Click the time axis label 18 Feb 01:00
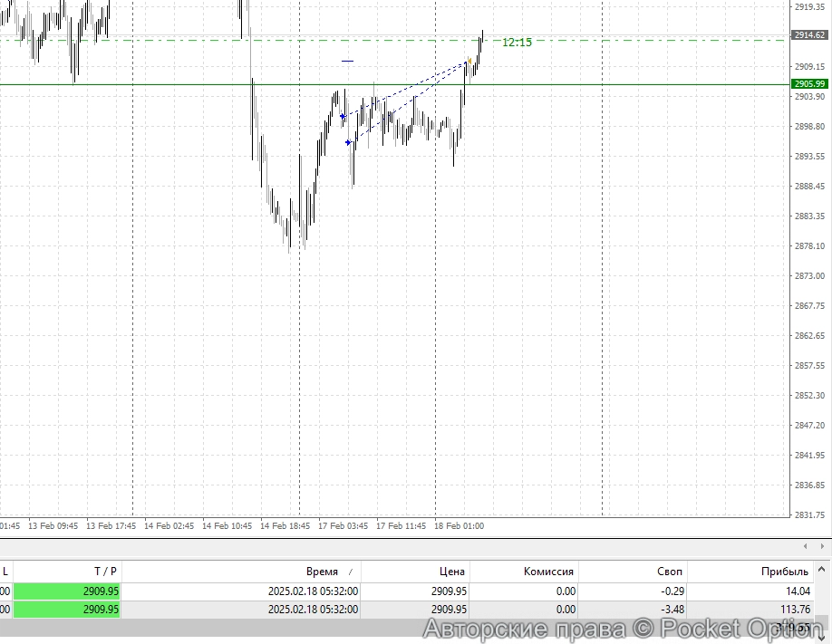The image size is (832, 644). [459, 525]
